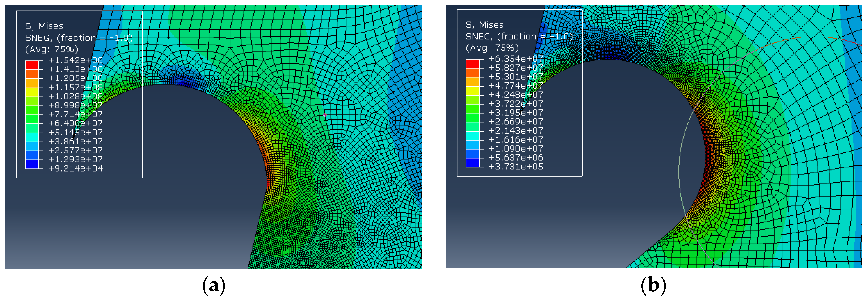The width and height of the screenshot is (868, 298).
Task: Click the magenta marker point in plot (a)
Action: click(325, 115)
